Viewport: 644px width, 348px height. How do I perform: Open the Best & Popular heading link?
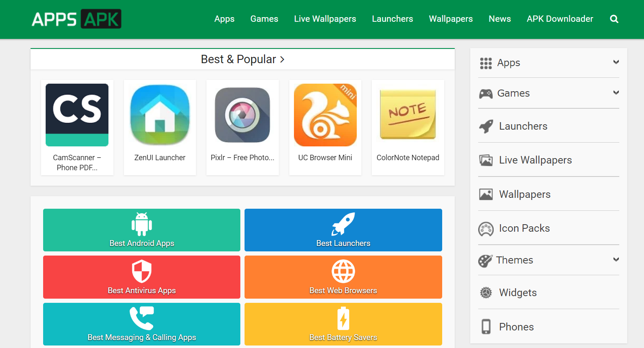click(238, 59)
